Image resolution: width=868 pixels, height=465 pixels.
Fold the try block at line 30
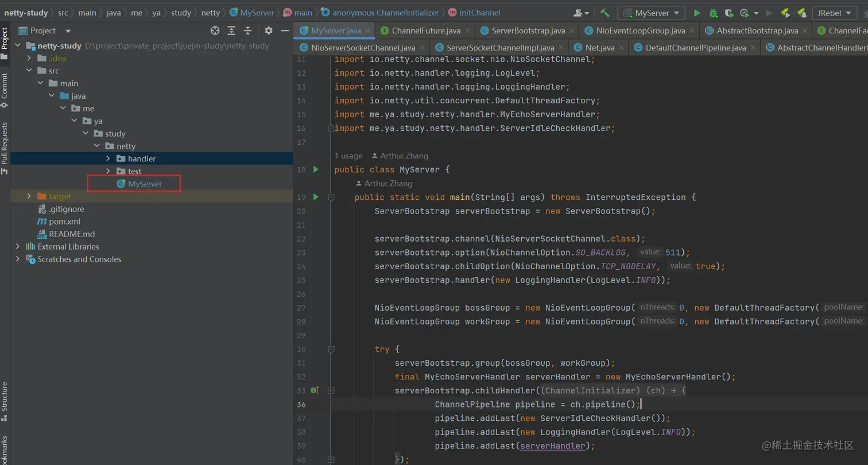click(x=331, y=349)
